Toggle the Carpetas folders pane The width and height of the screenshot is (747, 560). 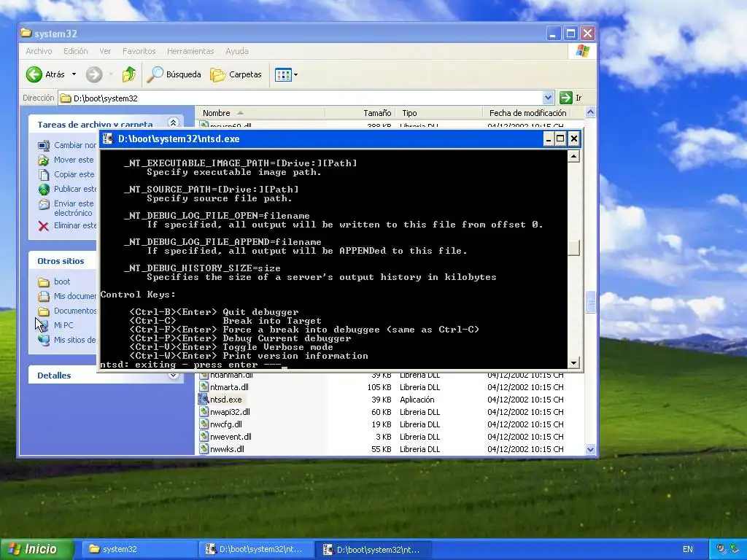pyautogui.click(x=236, y=74)
